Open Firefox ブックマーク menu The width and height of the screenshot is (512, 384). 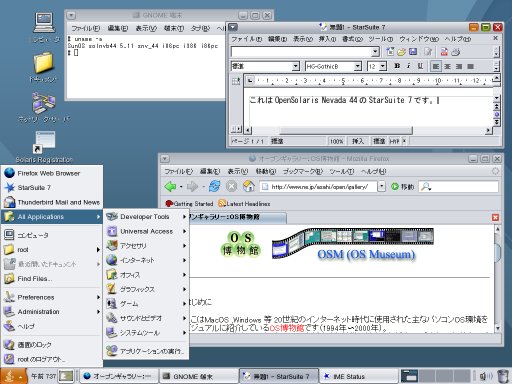[303, 171]
